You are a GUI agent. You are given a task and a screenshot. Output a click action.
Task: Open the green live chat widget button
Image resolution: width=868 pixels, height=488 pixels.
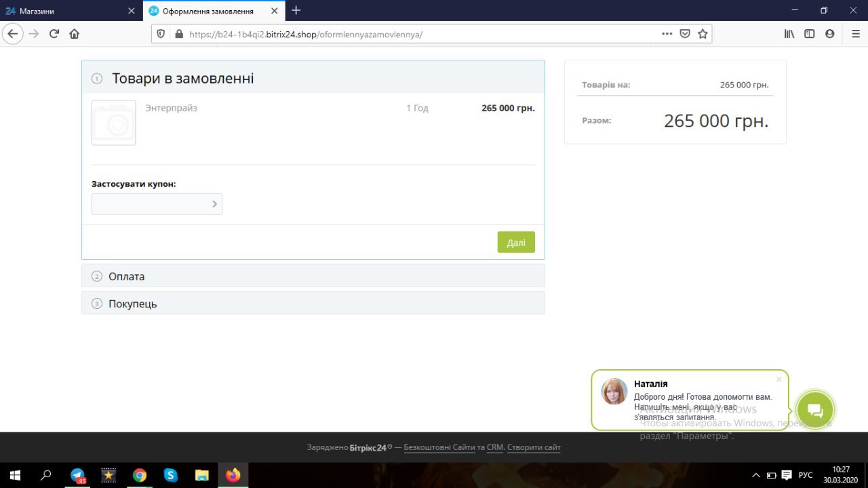click(815, 410)
